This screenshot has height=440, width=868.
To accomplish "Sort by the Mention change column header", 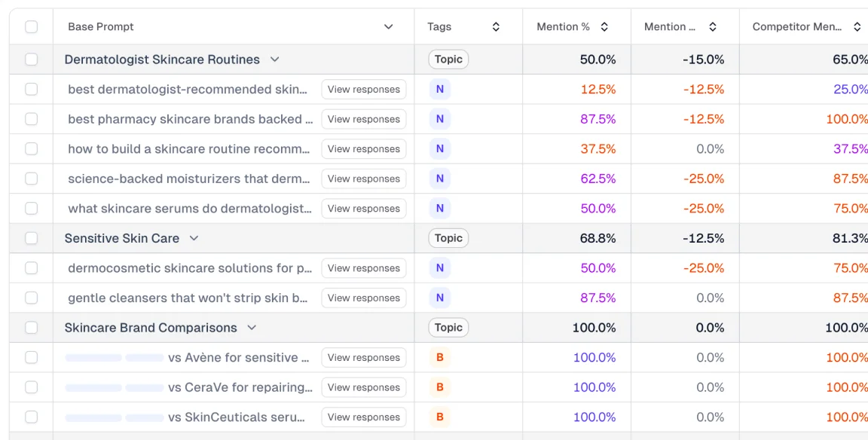I will tap(712, 27).
